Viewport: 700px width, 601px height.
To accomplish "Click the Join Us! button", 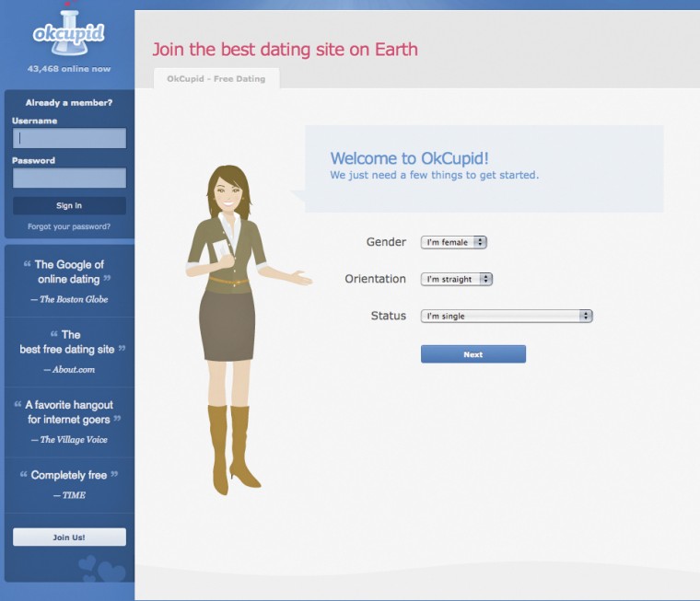I will click(x=69, y=537).
